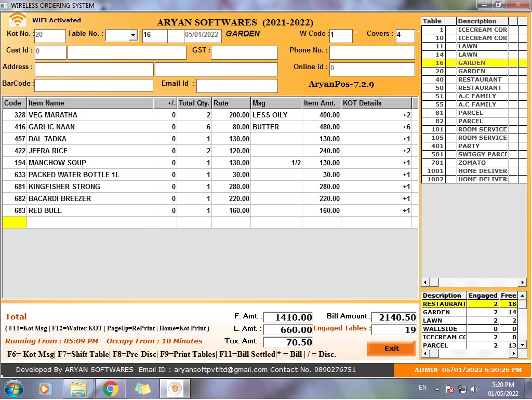Open the volume speaker tray icon
The width and height of the screenshot is (532, 400).
click(x=475, y=389)
